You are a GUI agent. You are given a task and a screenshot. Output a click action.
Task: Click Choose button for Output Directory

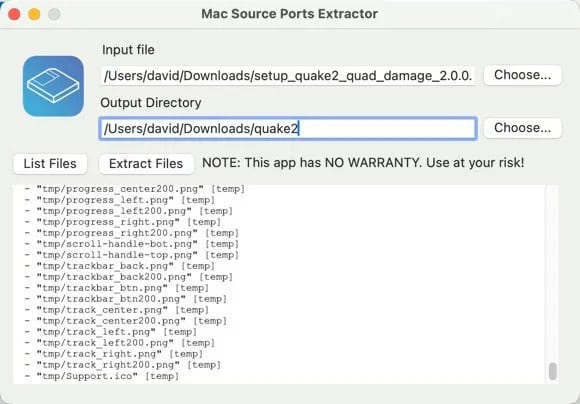pyautogui.click(x=522, y=128)
